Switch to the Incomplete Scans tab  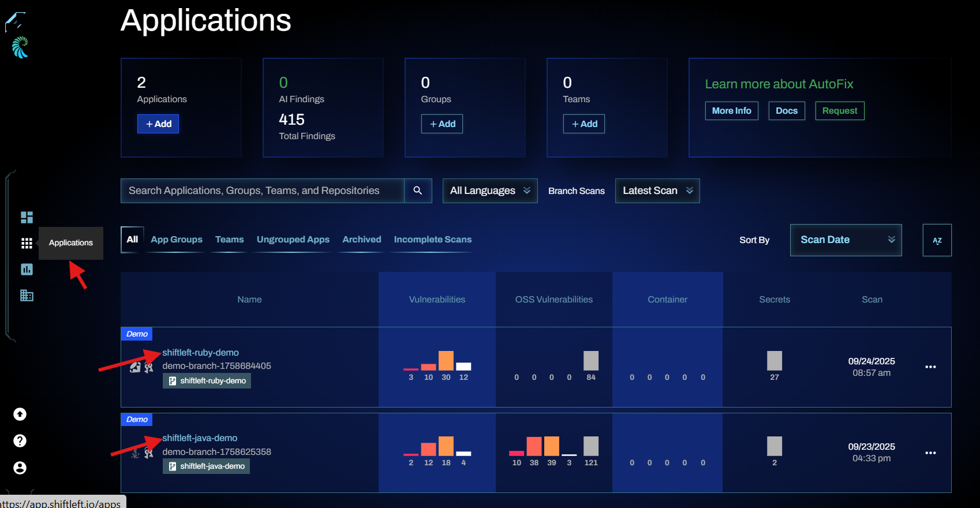(x=433, y=240)
